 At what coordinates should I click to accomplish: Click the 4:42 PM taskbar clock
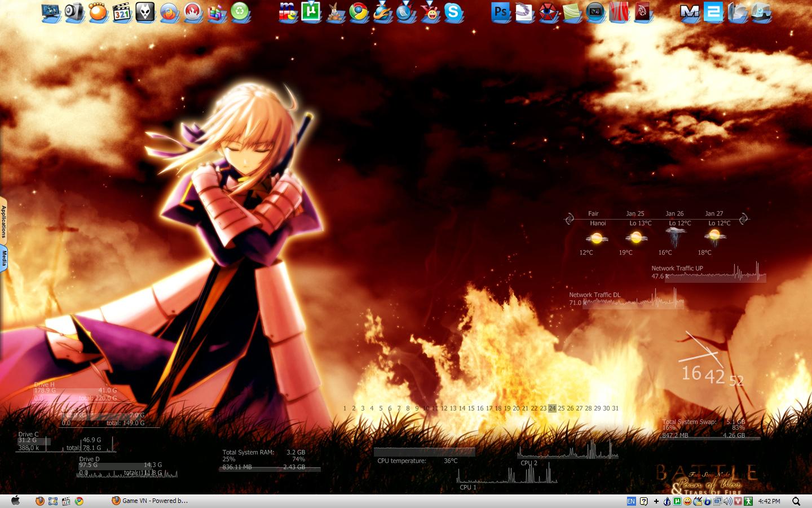click(769, 501)
